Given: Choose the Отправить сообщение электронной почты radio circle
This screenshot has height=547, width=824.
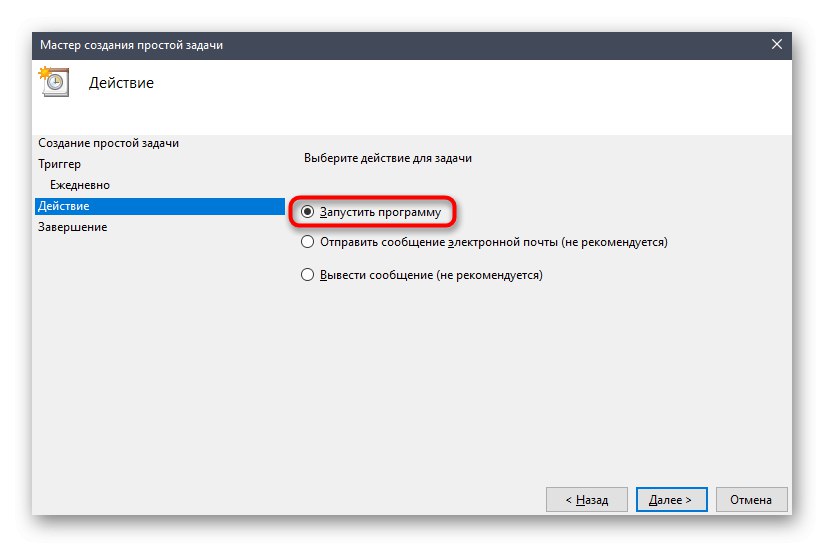Looking at the screenshot, I should click(x=308, y=242).
